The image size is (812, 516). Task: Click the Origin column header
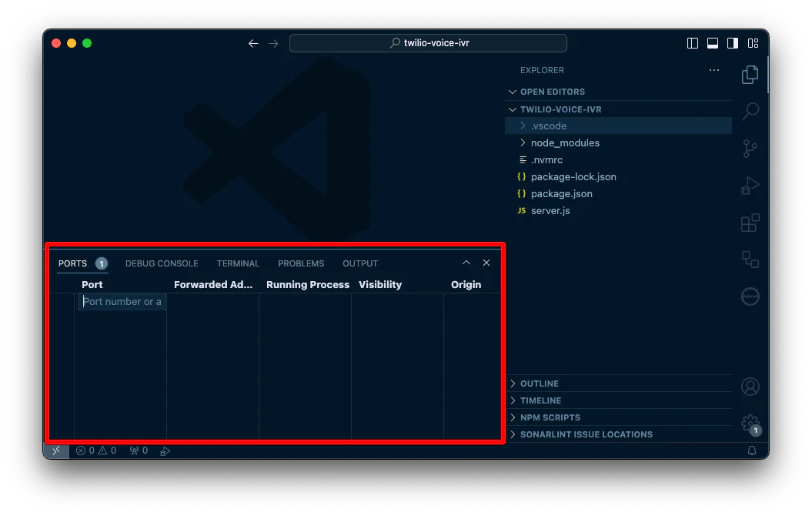tap(466, 284)
